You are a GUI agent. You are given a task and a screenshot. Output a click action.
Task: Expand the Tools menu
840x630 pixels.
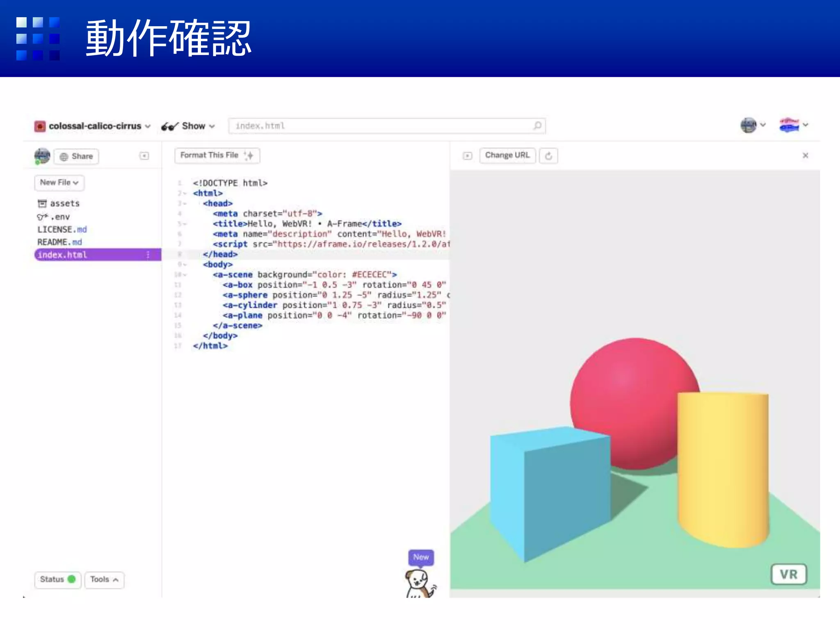(x=104, y=580)
